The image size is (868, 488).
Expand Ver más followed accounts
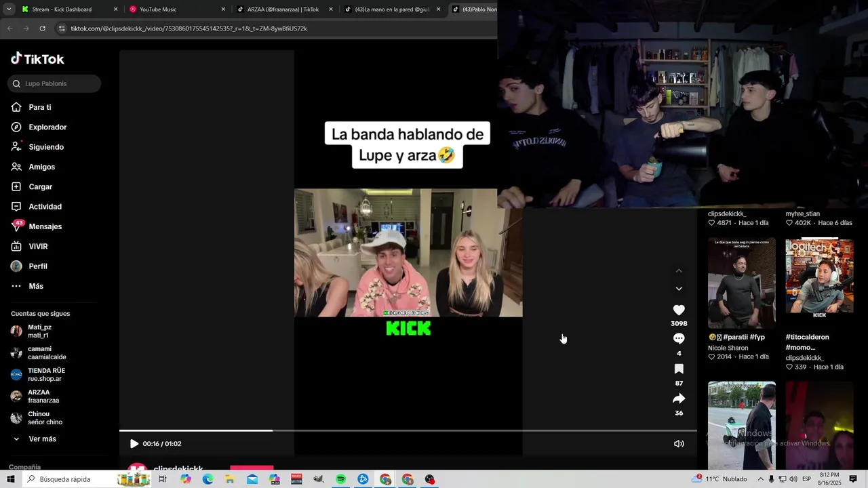coord(34,439)
